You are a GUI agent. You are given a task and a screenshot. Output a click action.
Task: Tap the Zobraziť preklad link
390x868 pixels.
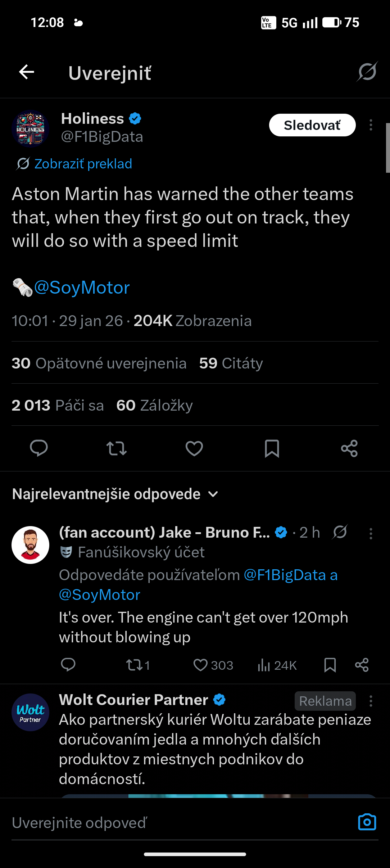83,164
